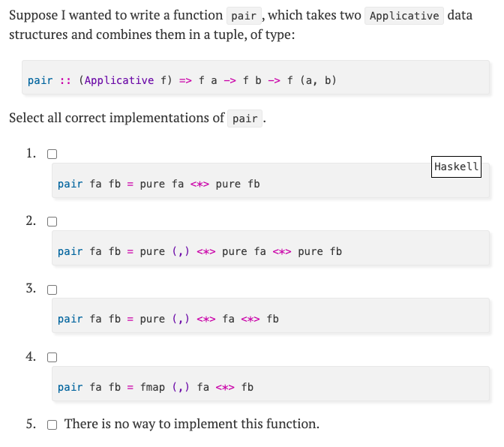Click the "f (a, b)" return type
This screenshot has width=504, height=447.
311,80
